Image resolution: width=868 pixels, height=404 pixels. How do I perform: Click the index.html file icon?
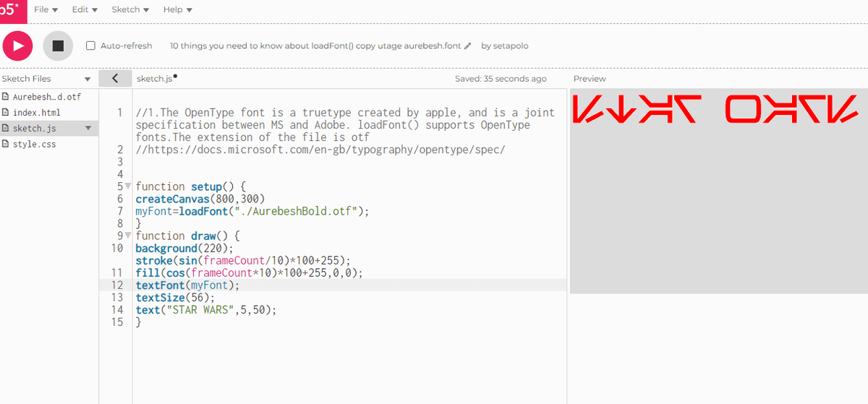[6, 112]
